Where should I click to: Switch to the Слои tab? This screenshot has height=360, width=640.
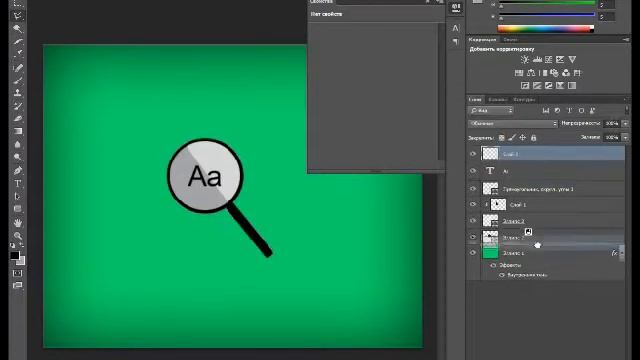coord(475,100)
